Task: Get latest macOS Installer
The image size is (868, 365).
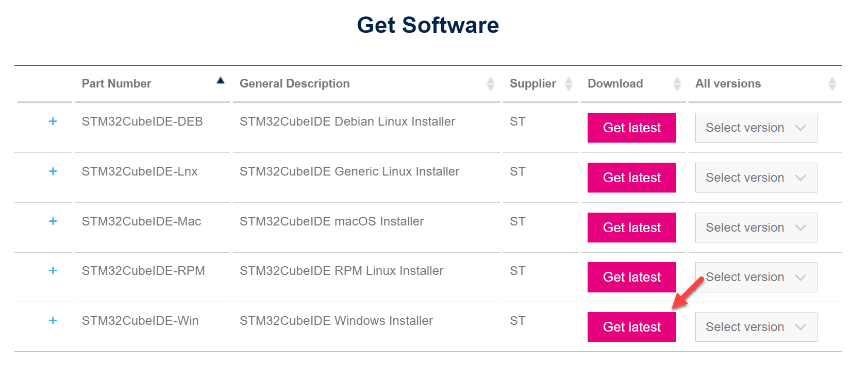Action: tap(632, 228)
